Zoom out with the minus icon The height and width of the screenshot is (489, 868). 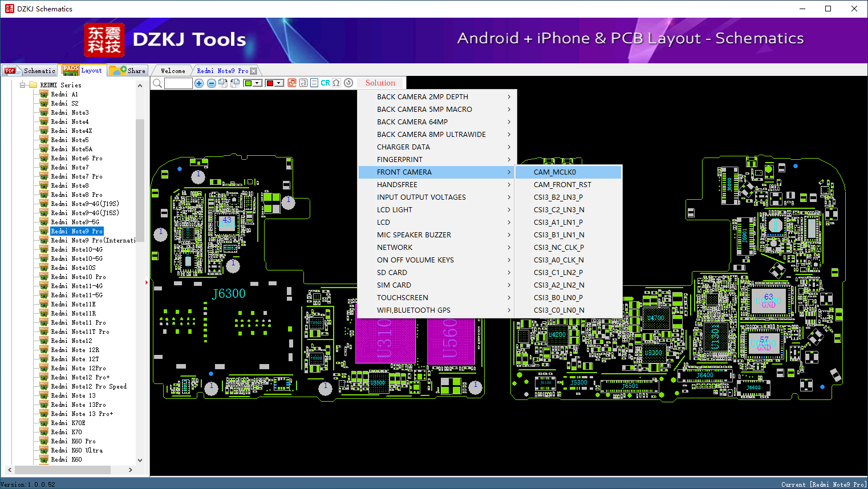(212, 83)
